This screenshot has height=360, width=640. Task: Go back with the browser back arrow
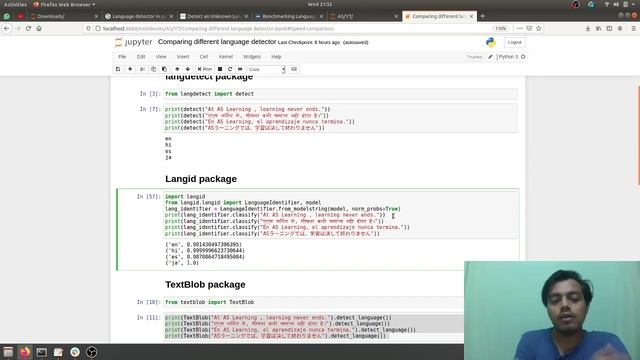click(7, 29)
